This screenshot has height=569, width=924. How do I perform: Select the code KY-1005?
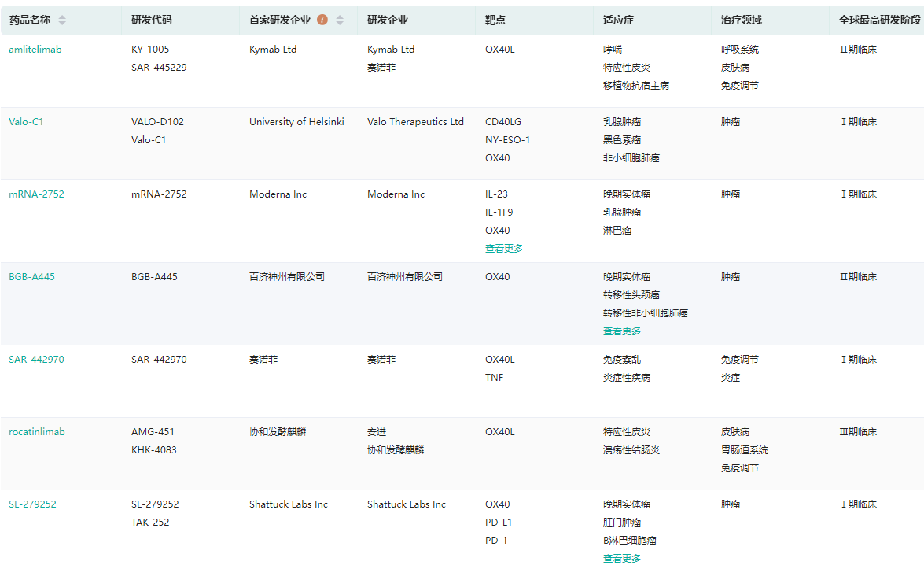click(x=150, y=50)
